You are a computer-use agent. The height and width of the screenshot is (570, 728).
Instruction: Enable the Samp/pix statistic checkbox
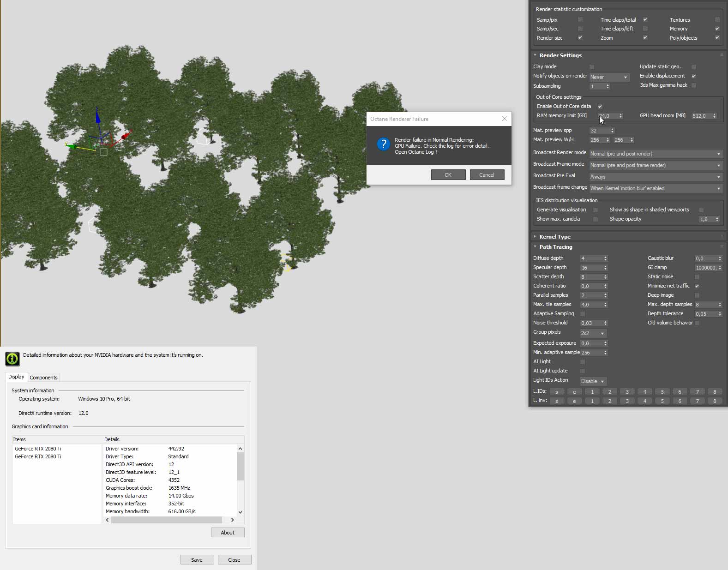point(580,19)
